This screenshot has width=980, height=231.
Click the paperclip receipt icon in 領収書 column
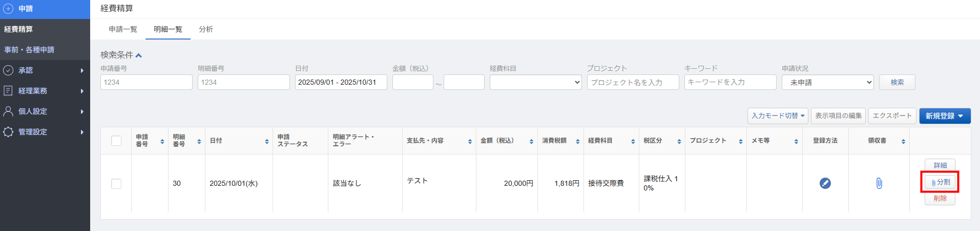click(x=879, y=183)
